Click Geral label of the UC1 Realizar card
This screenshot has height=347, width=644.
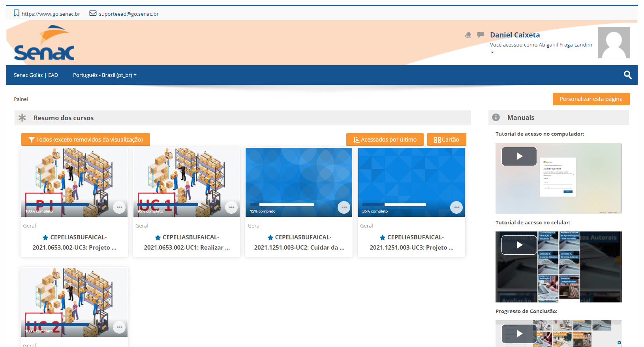tap(142, 226)
